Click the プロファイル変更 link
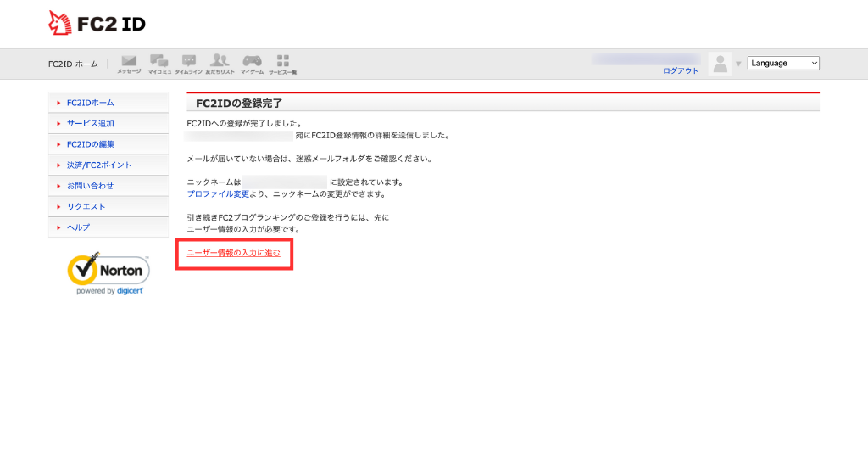 [218, 193]
